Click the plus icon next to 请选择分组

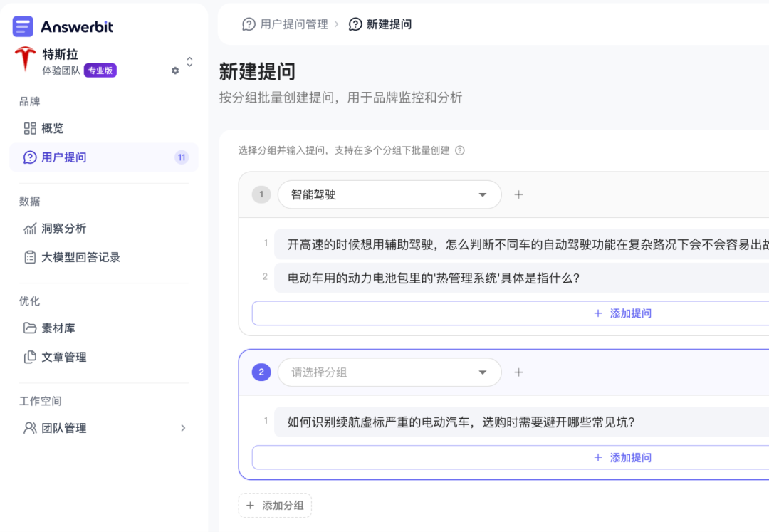pyautogui.click(x=518, y=372)
